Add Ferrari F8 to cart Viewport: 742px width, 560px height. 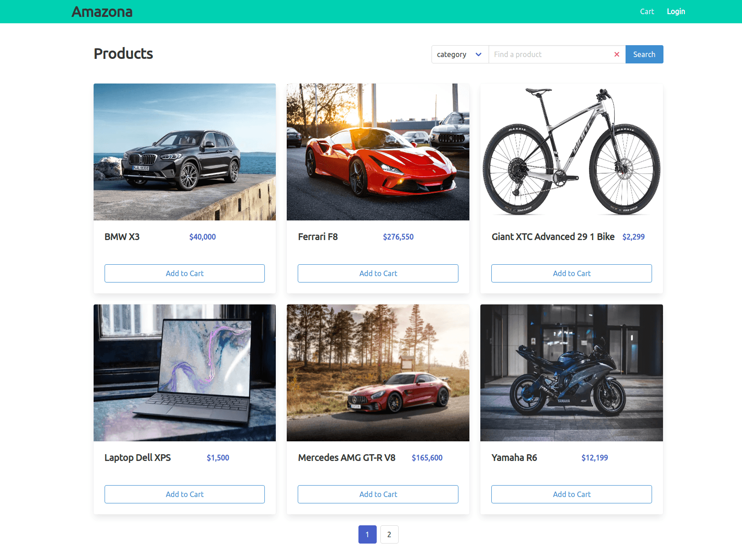tap(378, 273)
